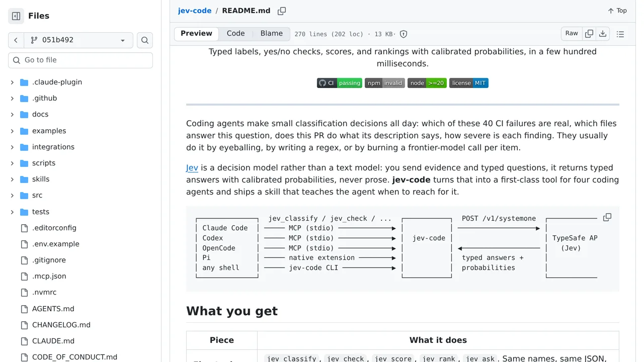Click the shield icon after 13 KB
644x362 pixels.
(404, 34)
